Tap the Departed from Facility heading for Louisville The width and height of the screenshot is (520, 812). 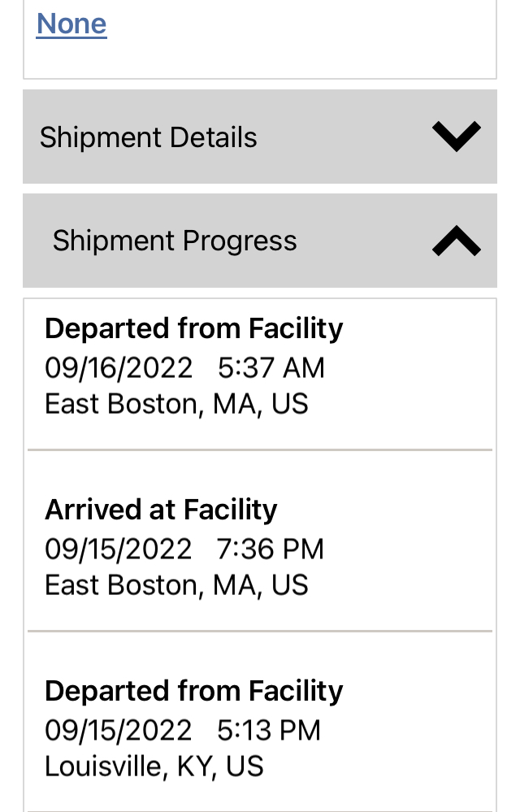pyautogui.click(x=193, y=691)
